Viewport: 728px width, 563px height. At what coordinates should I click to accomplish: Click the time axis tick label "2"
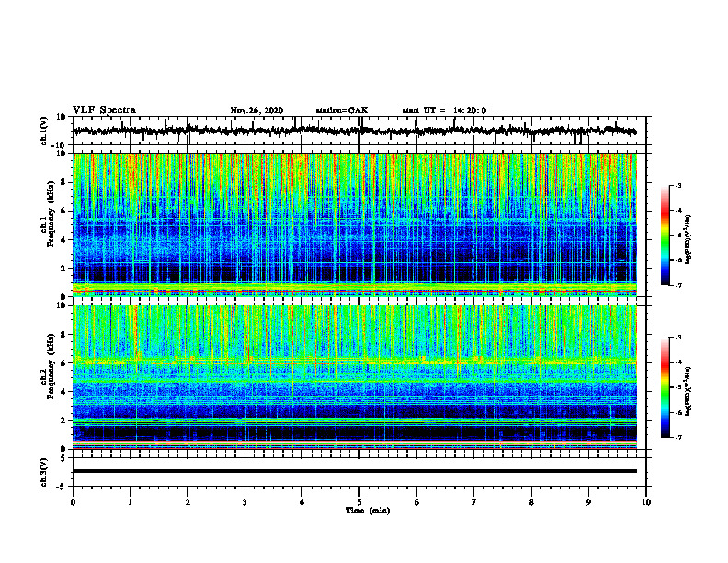(188, 502)
